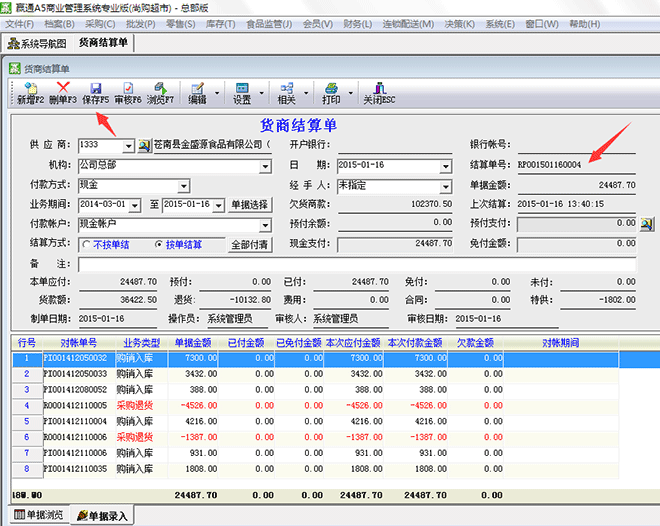The image size is (660, 526).
Task: Open the 经手人 dropdown list
Action: pos(445,186)
